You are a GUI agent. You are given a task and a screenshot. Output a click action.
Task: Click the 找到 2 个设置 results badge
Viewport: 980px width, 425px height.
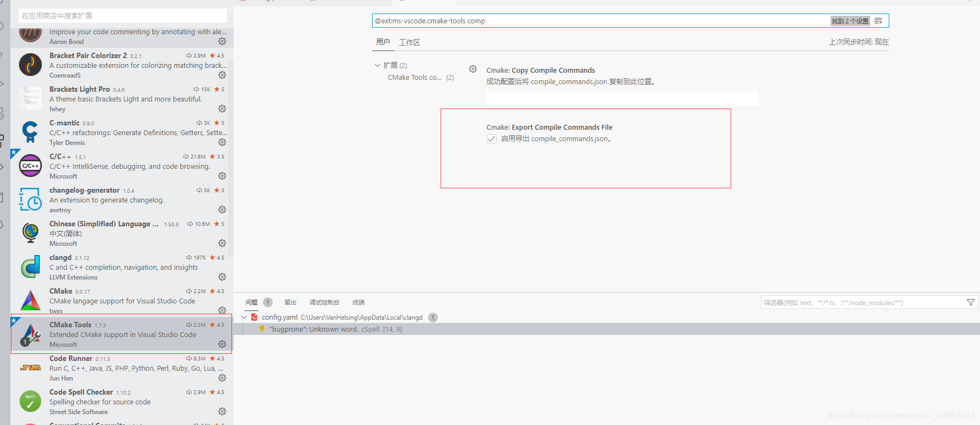click(x=850, y=21)
